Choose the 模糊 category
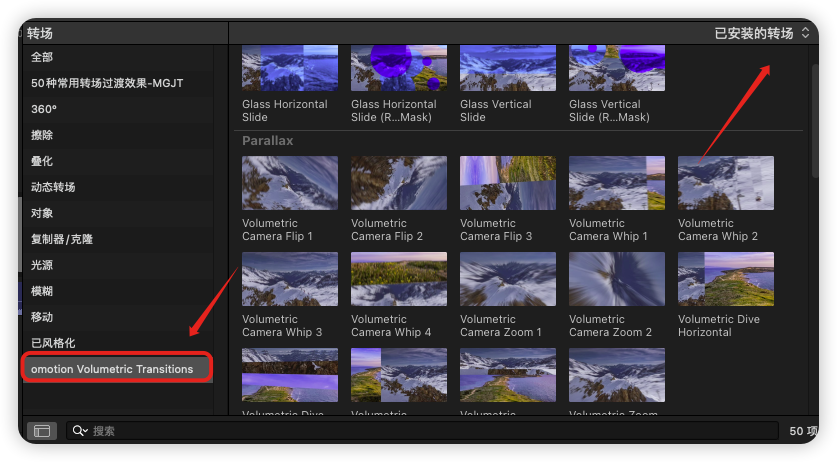 (x=117, y=291)
